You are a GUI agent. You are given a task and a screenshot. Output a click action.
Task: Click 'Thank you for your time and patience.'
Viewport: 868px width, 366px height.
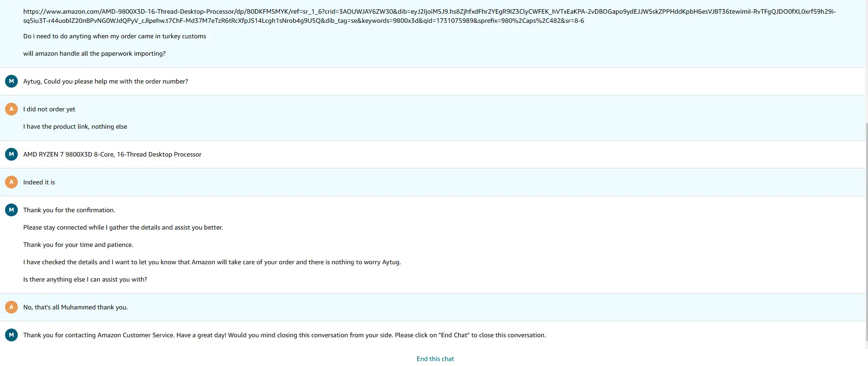pyautogui.click(x=78, y=245)
